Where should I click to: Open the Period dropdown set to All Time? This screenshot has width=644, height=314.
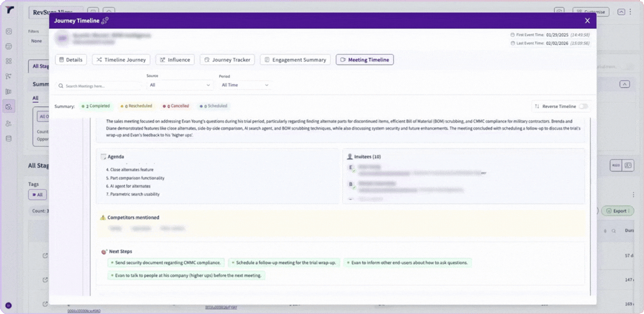(x=245, y=85)
